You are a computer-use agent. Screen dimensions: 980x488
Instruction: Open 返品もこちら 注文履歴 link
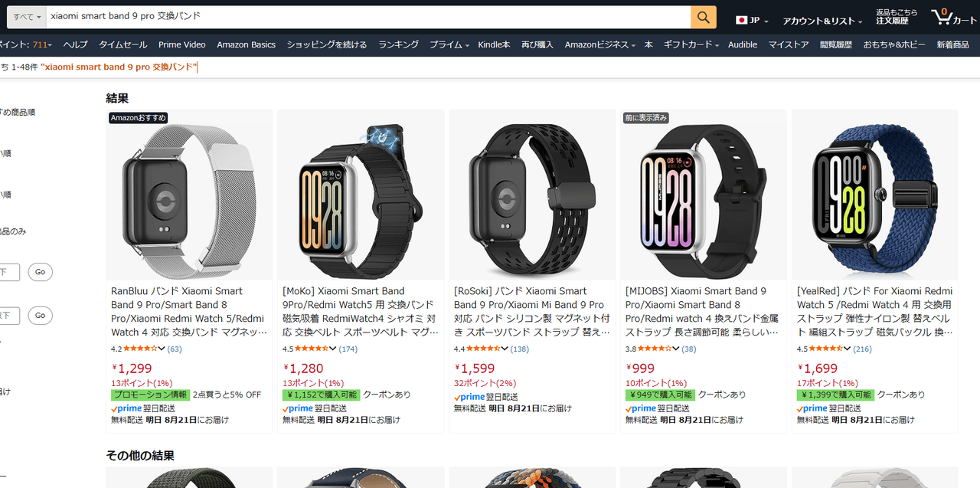(897, 17)
